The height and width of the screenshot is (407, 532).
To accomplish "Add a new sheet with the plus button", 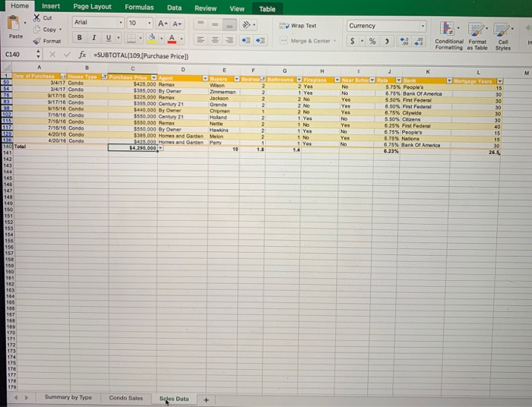I will [206, 400].
